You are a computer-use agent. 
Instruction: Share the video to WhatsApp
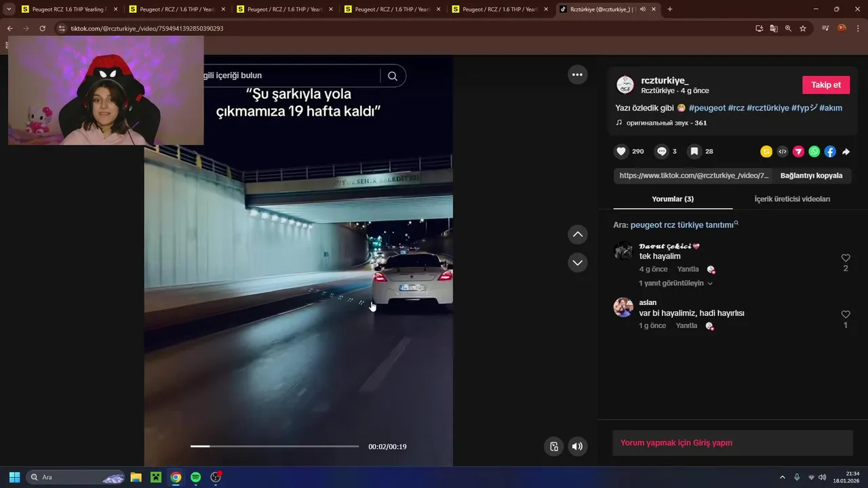pyautogui.click(x=814, y=152)
